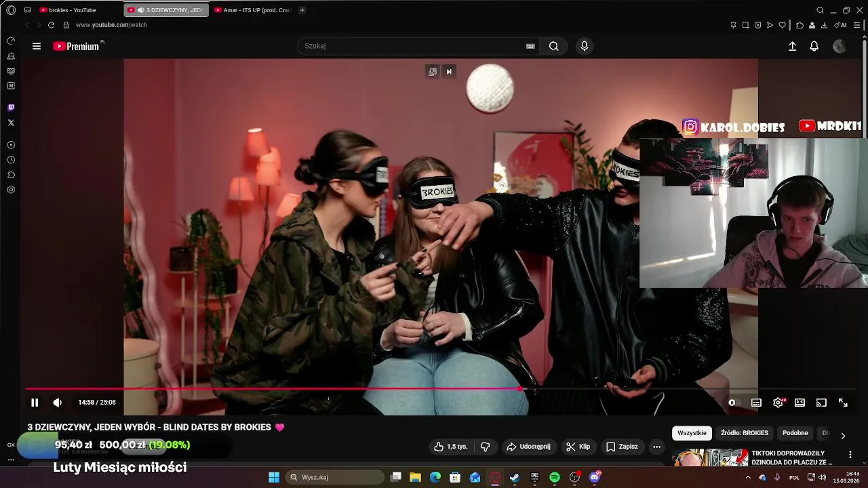Toggle theater mode for the video
This screenshot has width=868, height=488.
point(800,403)
